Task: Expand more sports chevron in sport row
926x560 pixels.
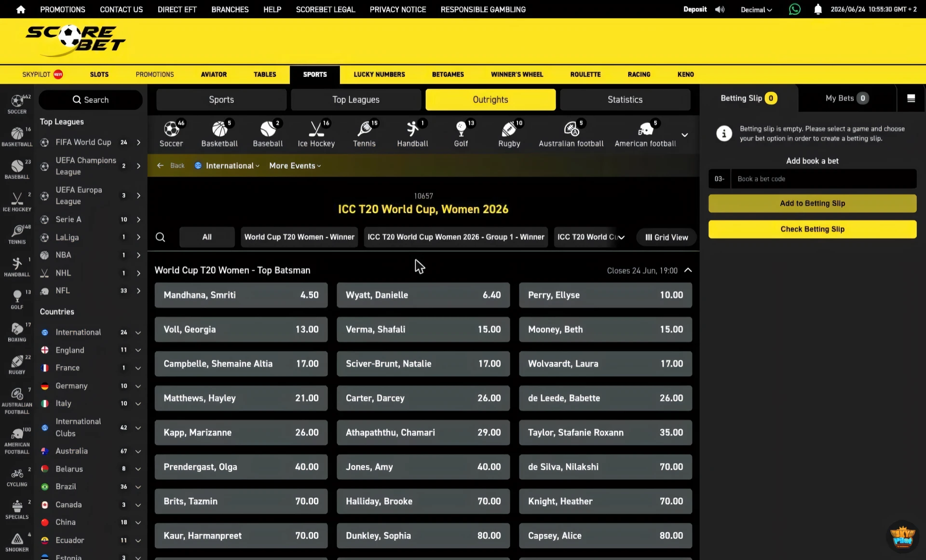Action: [x=684, y=135]
